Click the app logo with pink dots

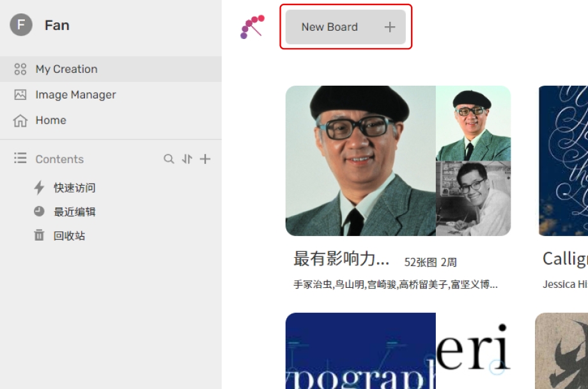[252, 27]
